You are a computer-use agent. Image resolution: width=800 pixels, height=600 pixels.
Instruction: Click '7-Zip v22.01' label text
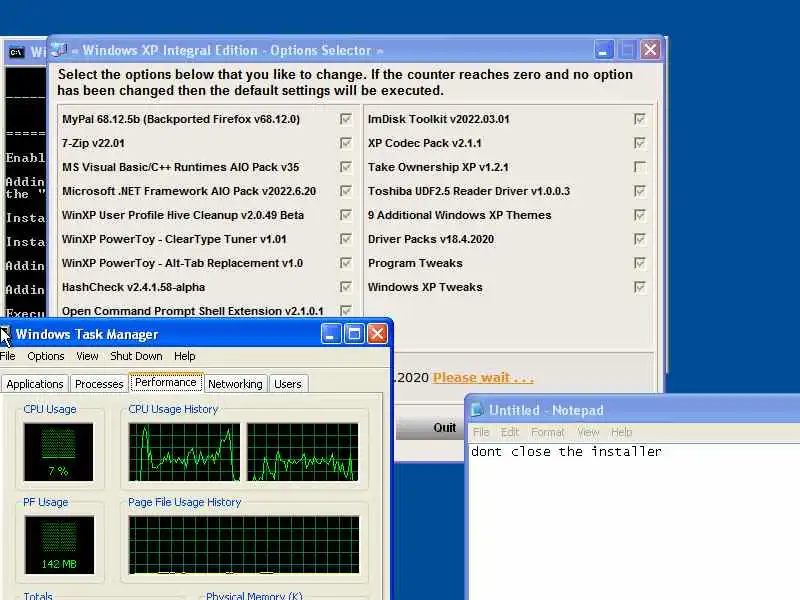pyautogui.click(x=93, y=143)
